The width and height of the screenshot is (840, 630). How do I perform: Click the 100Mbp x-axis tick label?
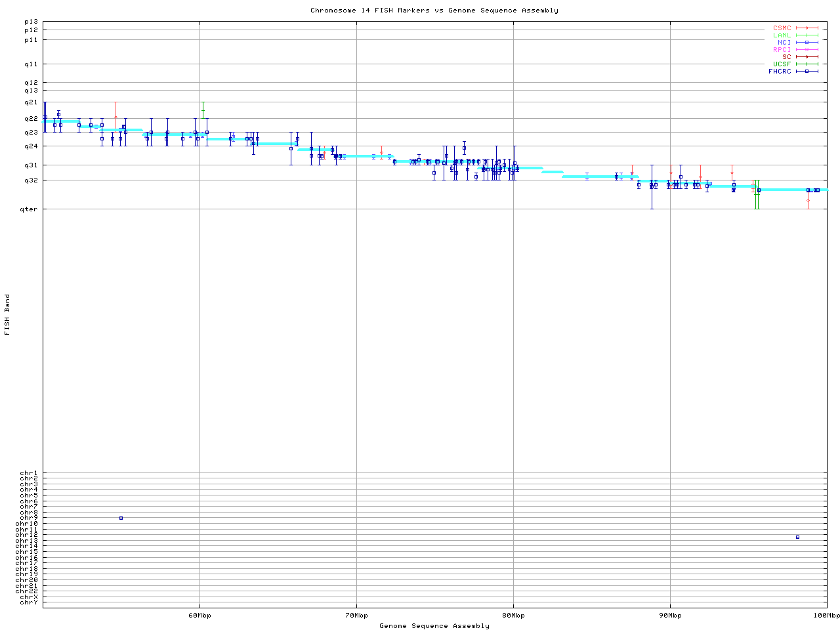coord(826,616)
